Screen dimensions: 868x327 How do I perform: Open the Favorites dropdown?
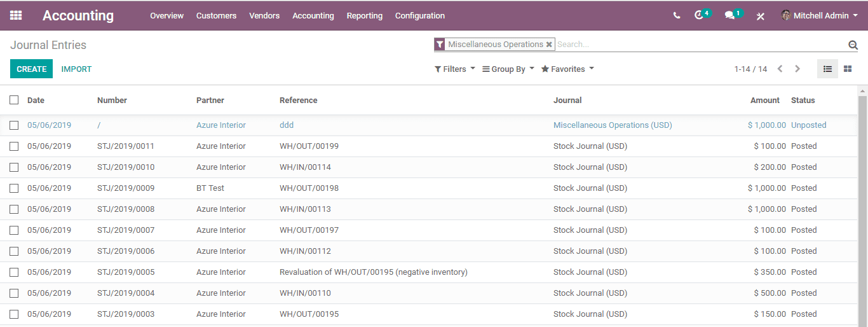tap(567, 69)
